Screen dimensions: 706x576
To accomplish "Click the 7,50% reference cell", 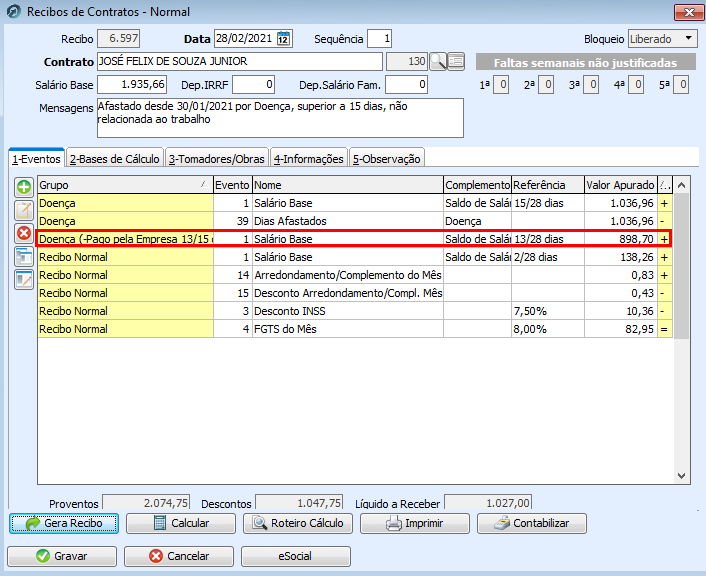I will pos(548,311).
